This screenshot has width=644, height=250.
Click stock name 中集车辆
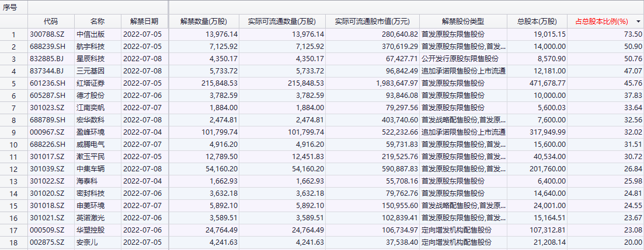tap(90, 169)
